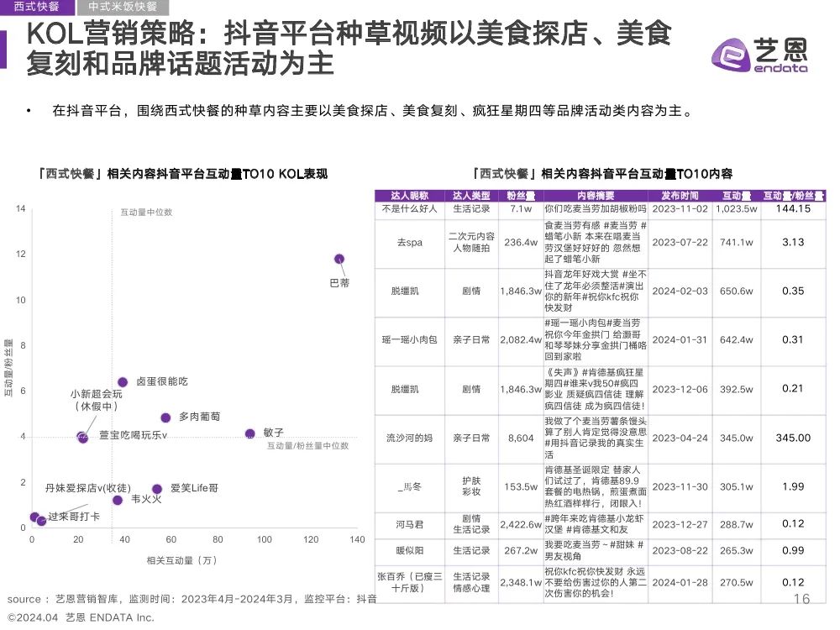Select the 西式快餐 tab
The image size is (840, 630).
click(36, 7)
